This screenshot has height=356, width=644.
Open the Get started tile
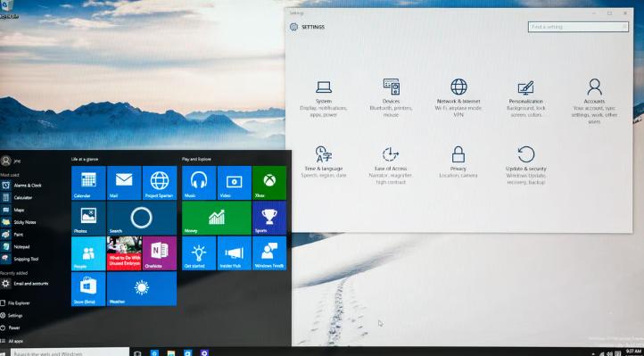199,253
